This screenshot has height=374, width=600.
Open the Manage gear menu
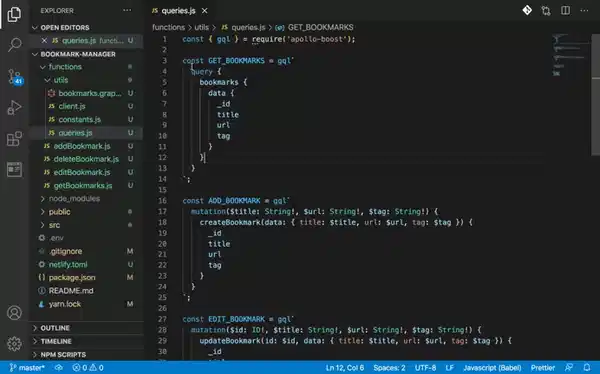[x=14, y=343]
